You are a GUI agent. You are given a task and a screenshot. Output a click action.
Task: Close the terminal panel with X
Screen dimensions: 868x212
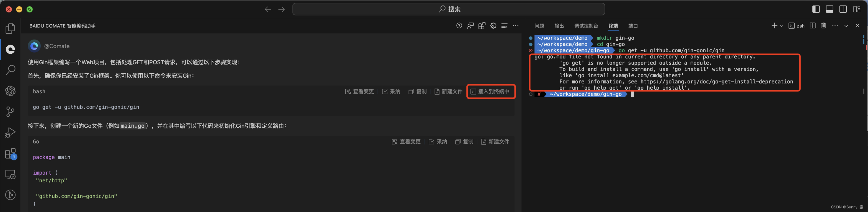click(857, 26)
